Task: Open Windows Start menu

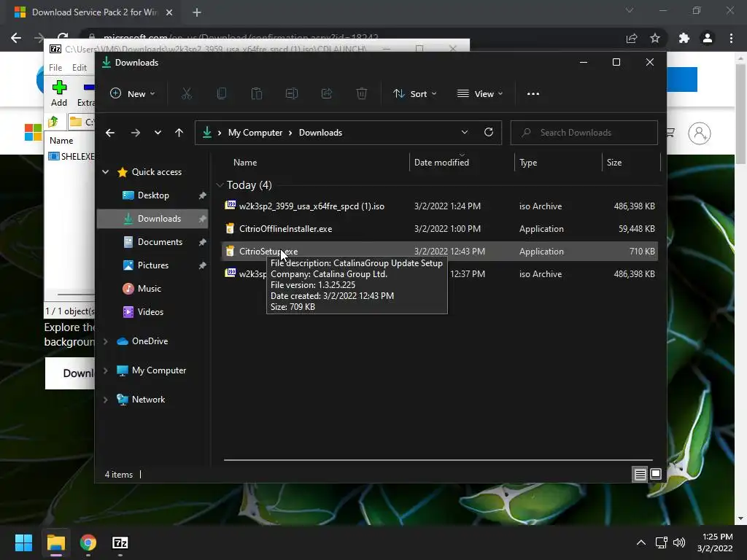Action: (x=23, y=542)
